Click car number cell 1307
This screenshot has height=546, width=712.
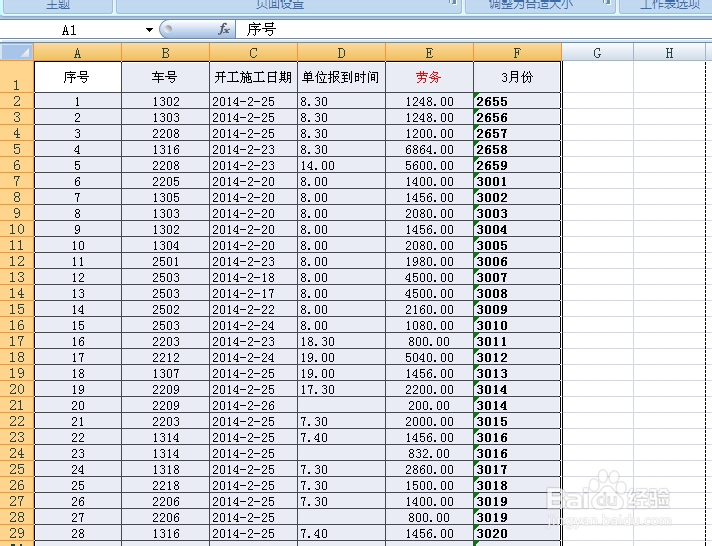165,373
